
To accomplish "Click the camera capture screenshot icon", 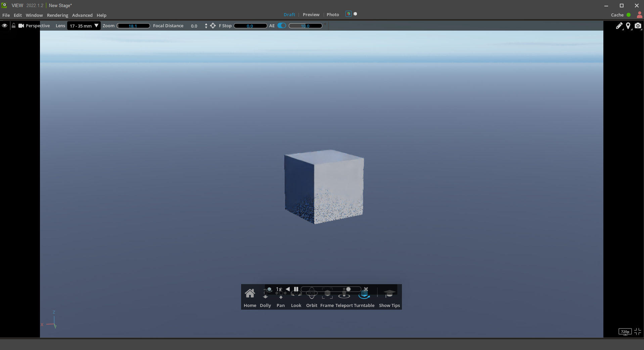I will tap(638, 26).
